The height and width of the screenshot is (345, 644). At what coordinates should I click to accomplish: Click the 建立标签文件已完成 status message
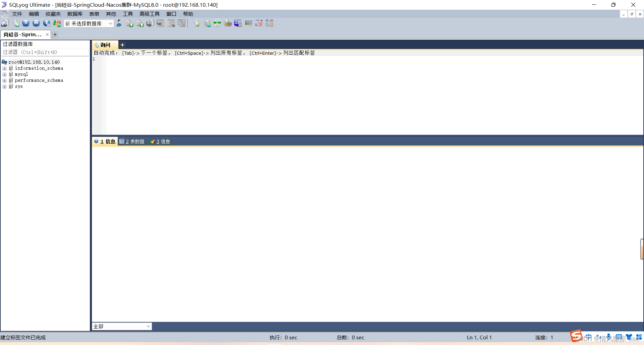(x=23, y=338)
